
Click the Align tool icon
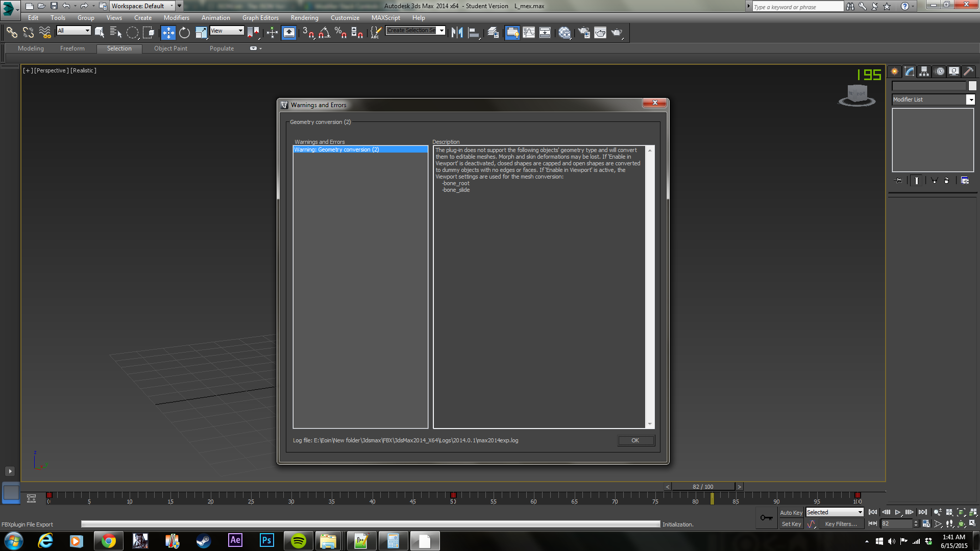click(474, 33)
